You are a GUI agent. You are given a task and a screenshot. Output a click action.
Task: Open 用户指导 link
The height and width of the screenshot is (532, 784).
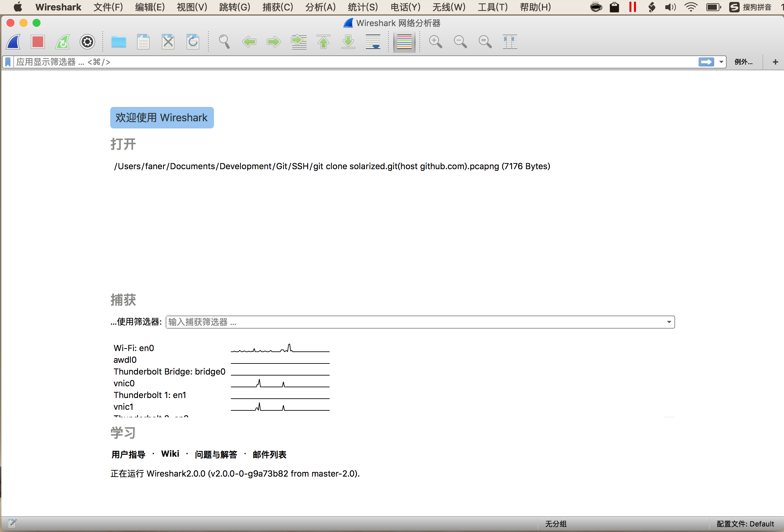pyautogui.click(x=128, y=454)
